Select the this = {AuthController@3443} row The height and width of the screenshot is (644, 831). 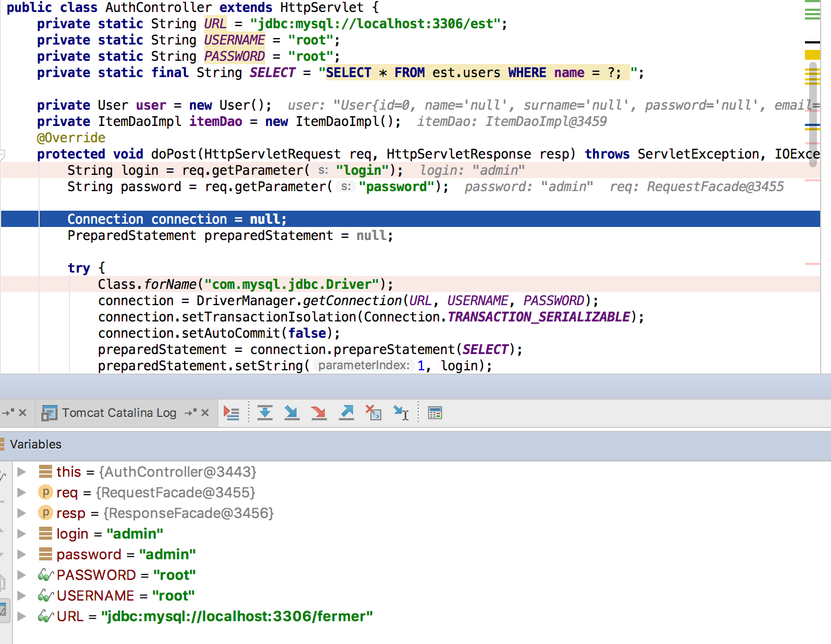tap(421, 471)
